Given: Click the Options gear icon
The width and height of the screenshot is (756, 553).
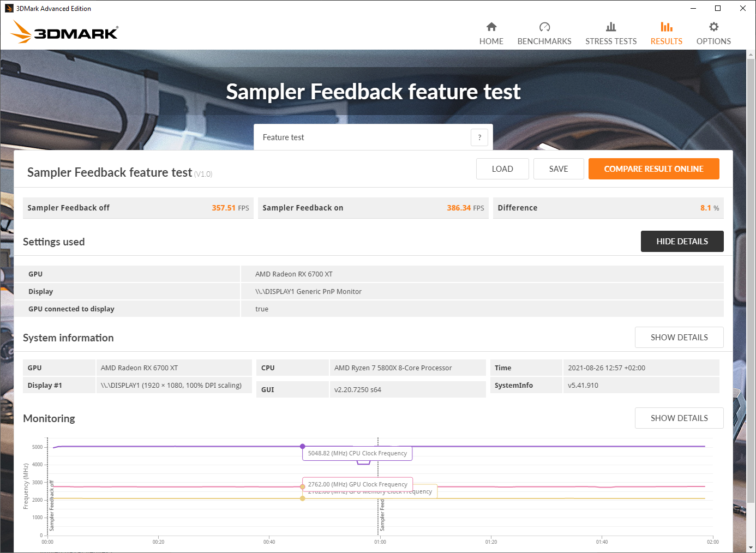Looking at the screenshot, I should point(713,27).
